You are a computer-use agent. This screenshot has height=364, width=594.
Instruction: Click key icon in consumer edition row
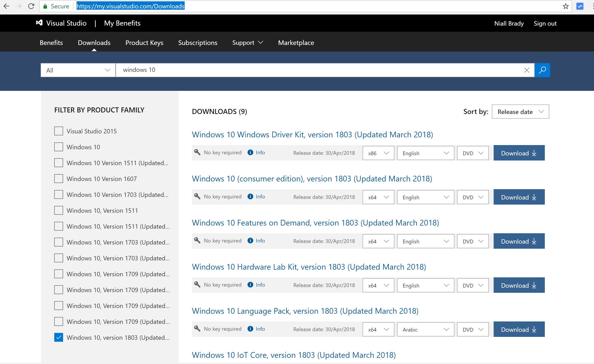click(197, 196)
